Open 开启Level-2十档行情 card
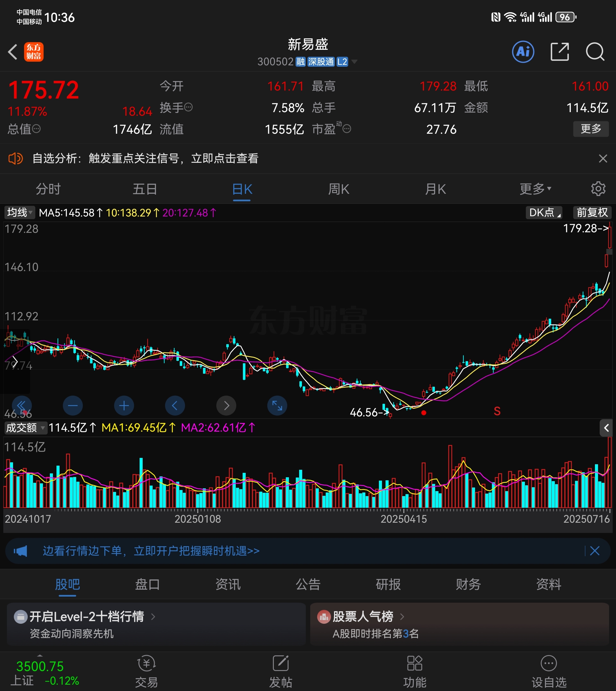616x691 pixels. click(156, 624)
